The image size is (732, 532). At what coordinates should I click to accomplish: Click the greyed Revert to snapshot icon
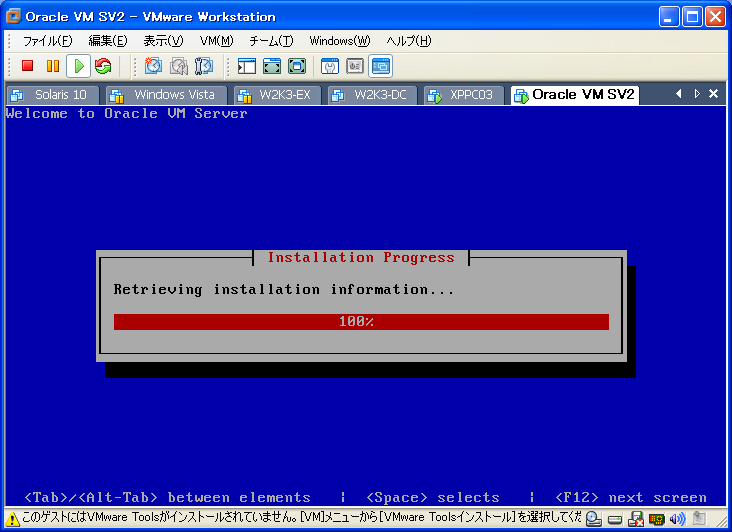pos(179,66)
